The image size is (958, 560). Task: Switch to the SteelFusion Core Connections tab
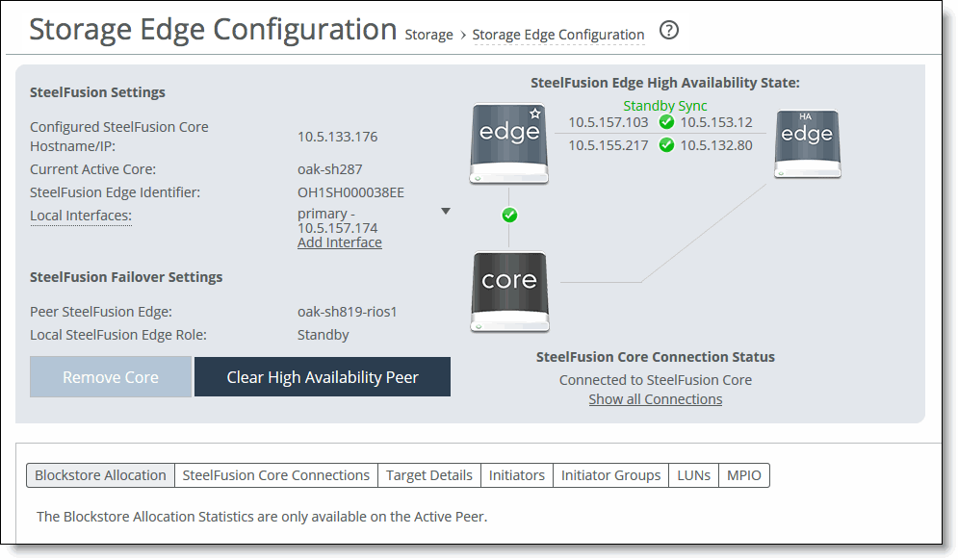(275, 474)
